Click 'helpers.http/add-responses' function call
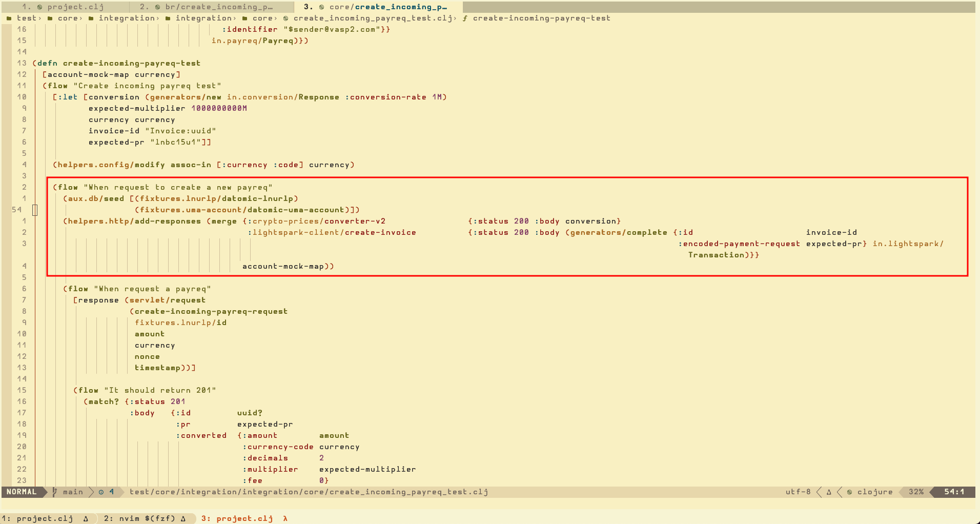This screenshot has width=980, height=524. click(134, 221)
